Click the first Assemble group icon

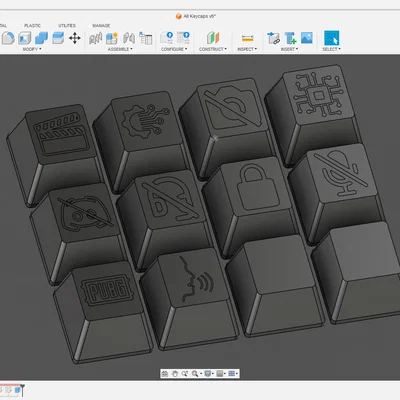point(95,38)
